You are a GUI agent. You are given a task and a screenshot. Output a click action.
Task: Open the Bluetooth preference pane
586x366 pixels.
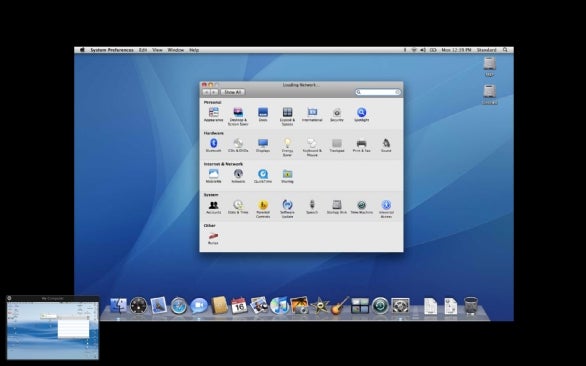click(x=213, y=145)
